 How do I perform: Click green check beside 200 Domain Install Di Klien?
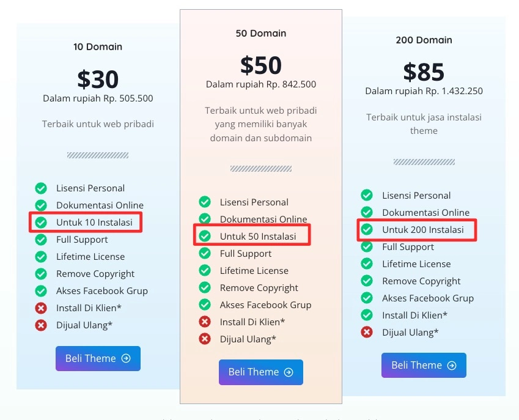367,315
